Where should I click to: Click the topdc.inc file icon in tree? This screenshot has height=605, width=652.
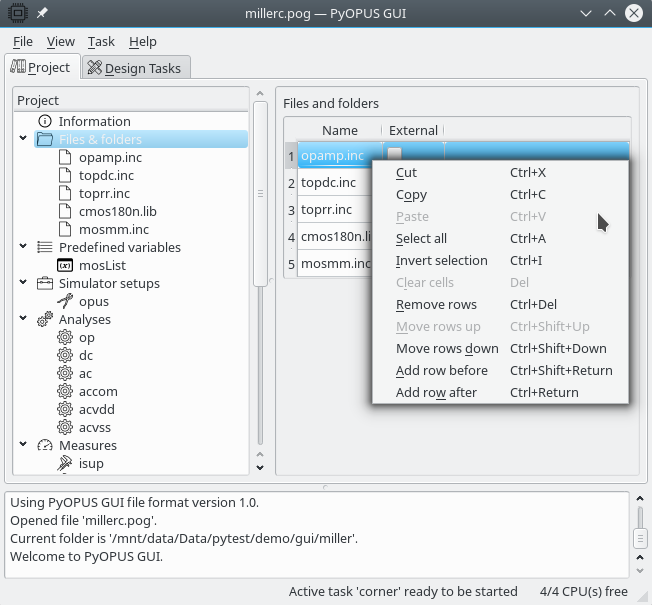point(65,175)
